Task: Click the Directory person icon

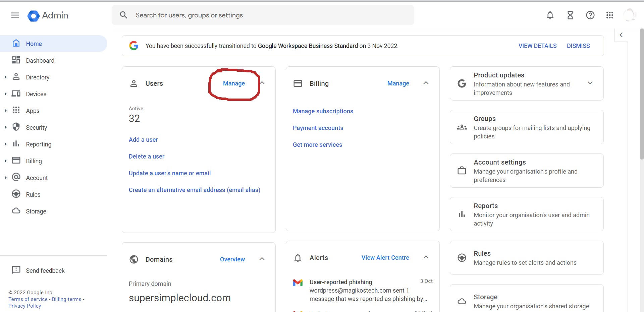Action: click(16, 77)
